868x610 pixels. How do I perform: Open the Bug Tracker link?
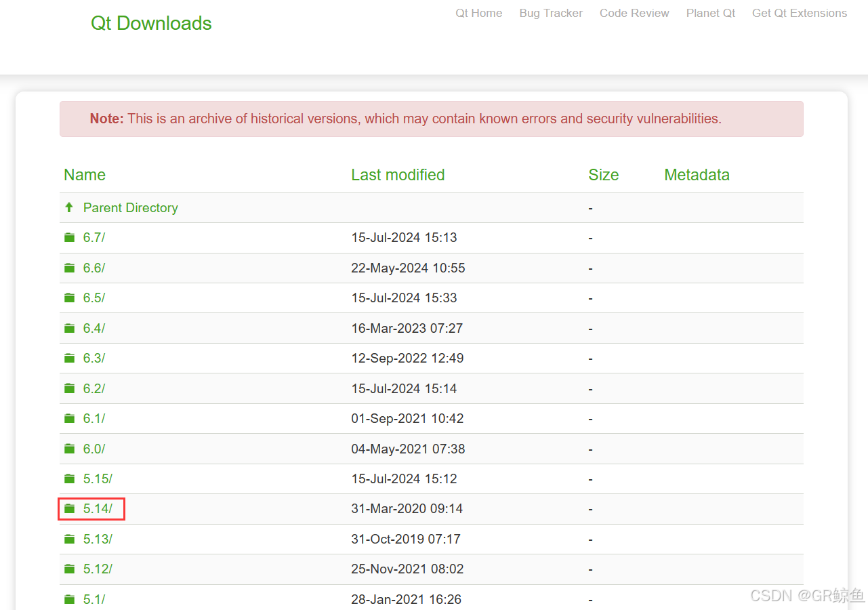coord(551,13)
